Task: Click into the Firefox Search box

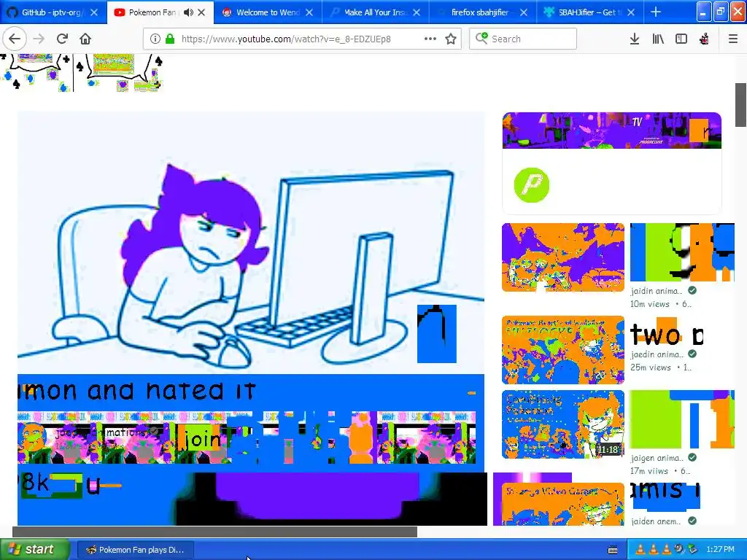Action: [523, 39]
